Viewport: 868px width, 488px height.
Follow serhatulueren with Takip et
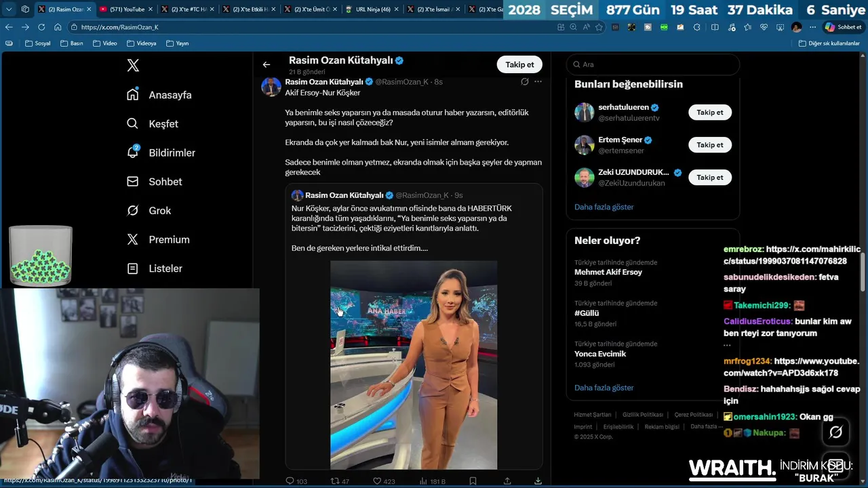point(710,113)
